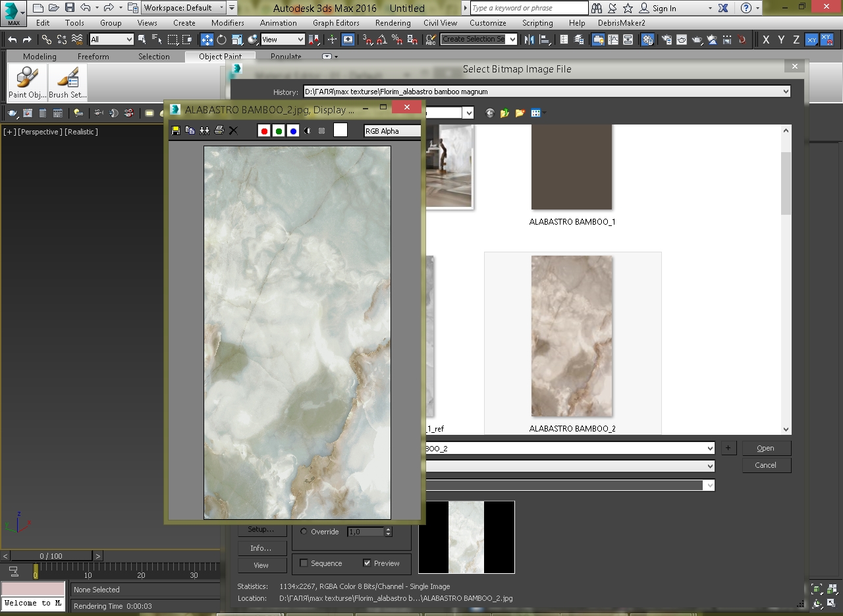843x616 pixels.
Task: Click the white background color swatch in viewer
Action: tap(340, 130)
